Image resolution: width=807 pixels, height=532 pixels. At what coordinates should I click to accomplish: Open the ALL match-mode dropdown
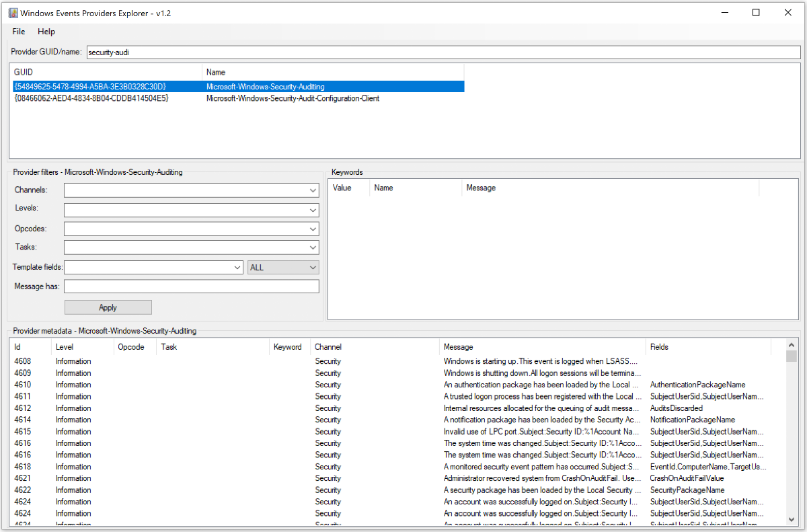click(x=283, y=267)
